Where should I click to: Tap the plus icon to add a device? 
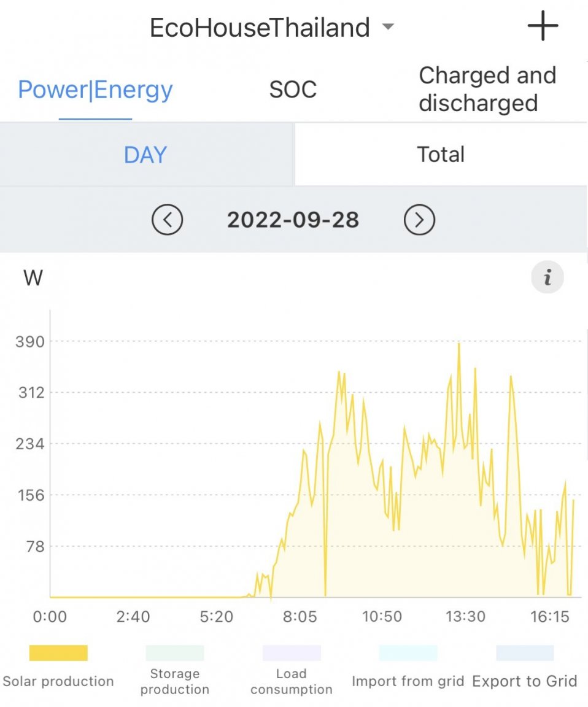543,26
